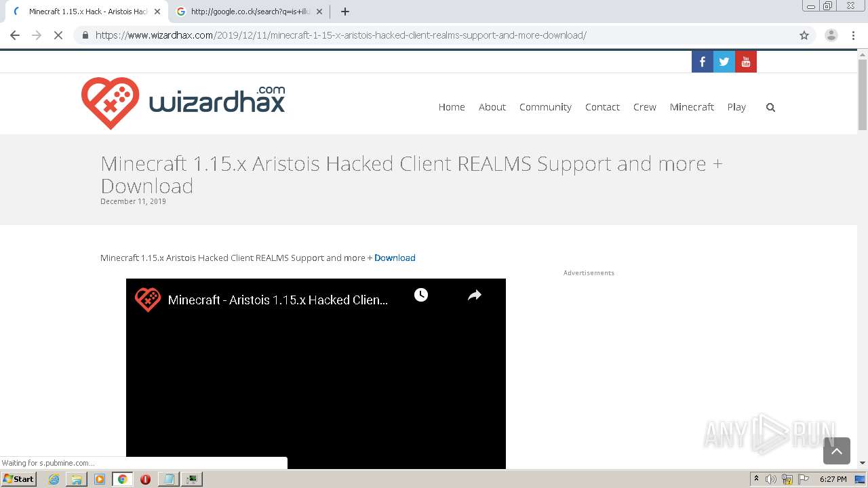Open the Crew menu item
868x488 pixels.
(x=645, y=107)
